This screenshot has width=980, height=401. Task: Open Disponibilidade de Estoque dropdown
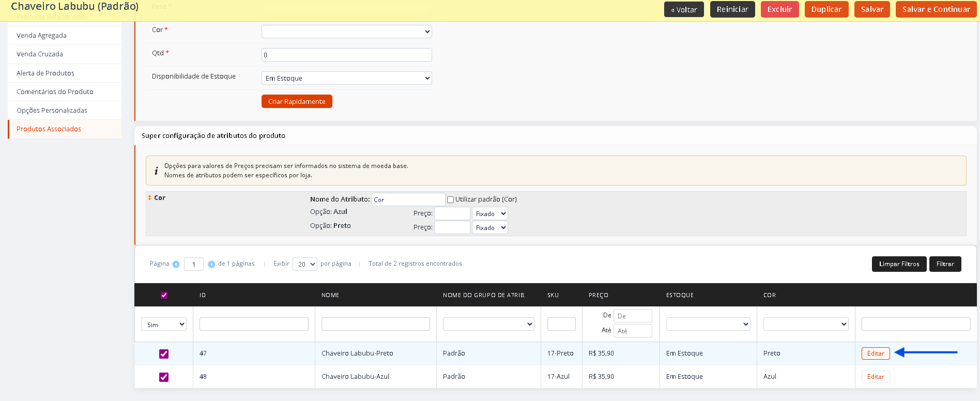coord(347,78)
